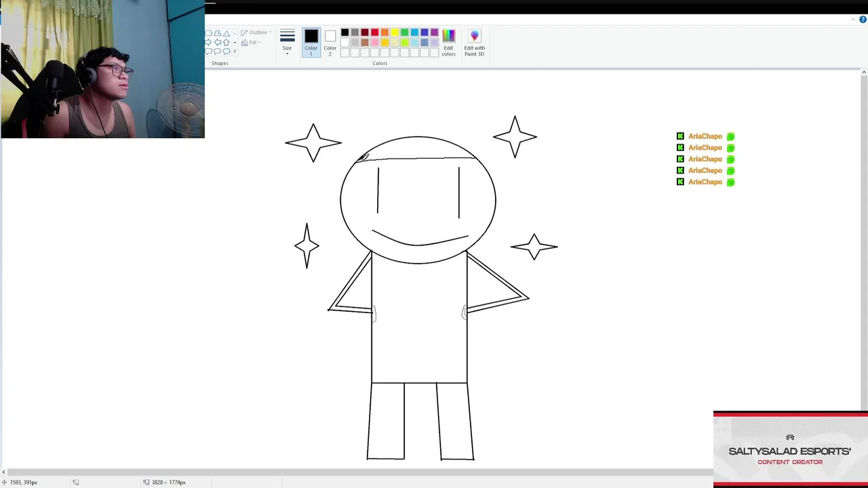Pick the dark red color swatch
Screen dimensions: 868x488
click(x=365, y=33)
